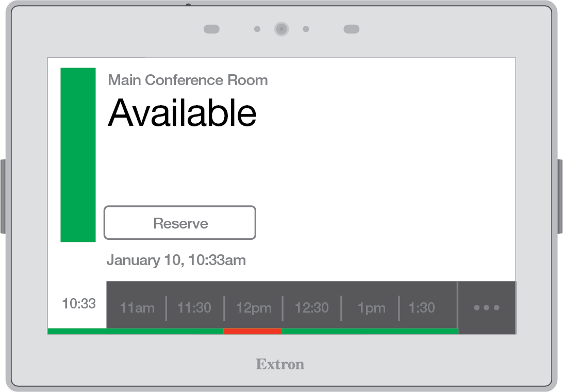The width and height of the screenshot is (563, 392).
Task: Tap the right sensor dot beside the camera
Action: coord(306,29)
